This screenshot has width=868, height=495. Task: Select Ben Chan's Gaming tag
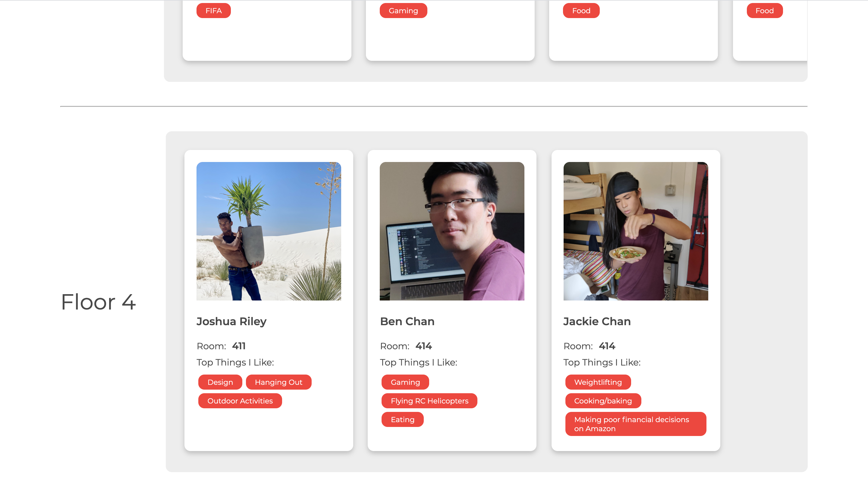coord(405,382)
